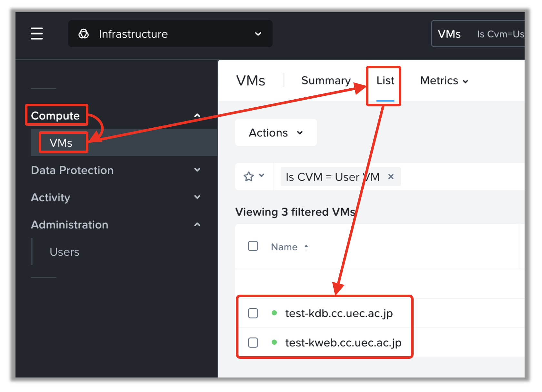This screenshot has width=542, height=392.
Task: Expand the Metrics dropdown tab
Action: tap(444, 81)
